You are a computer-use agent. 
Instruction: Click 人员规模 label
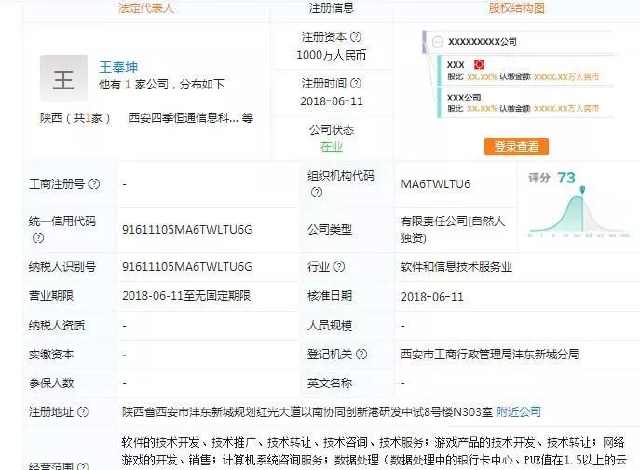pyautogui.click(x=329, y=325)
